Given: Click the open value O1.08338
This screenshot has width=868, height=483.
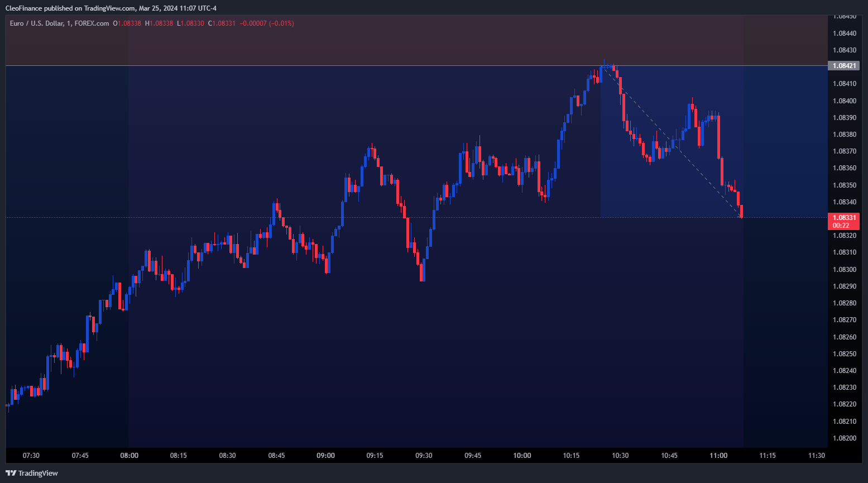Looking at the screenshot, I should (x=127, y=23).
